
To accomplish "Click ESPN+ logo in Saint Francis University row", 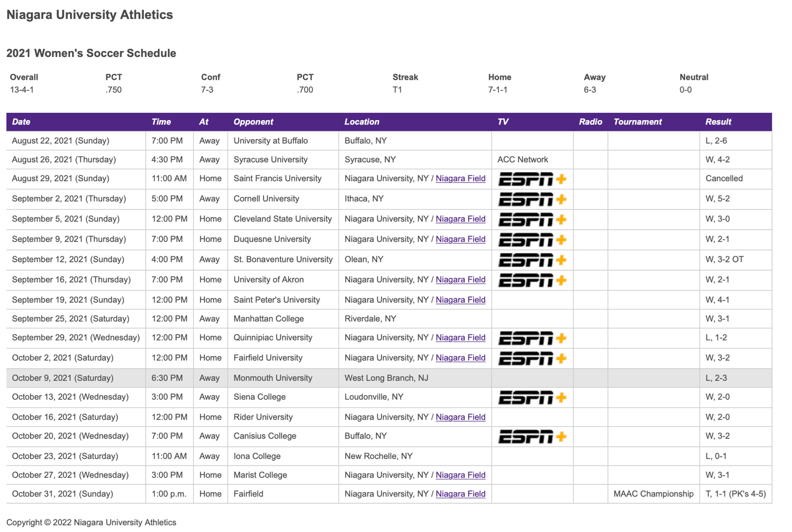I will (x=532, y=179).
